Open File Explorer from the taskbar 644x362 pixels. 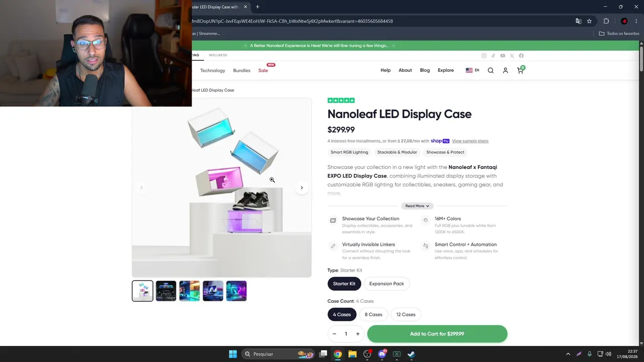click(x=352, y=354)
